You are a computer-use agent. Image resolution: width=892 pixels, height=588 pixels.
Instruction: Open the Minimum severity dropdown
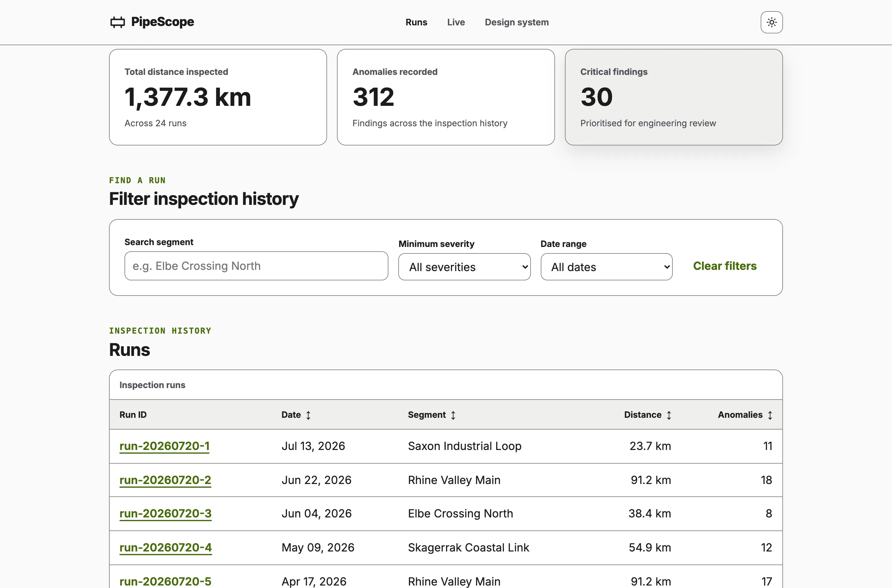[465, 267]
